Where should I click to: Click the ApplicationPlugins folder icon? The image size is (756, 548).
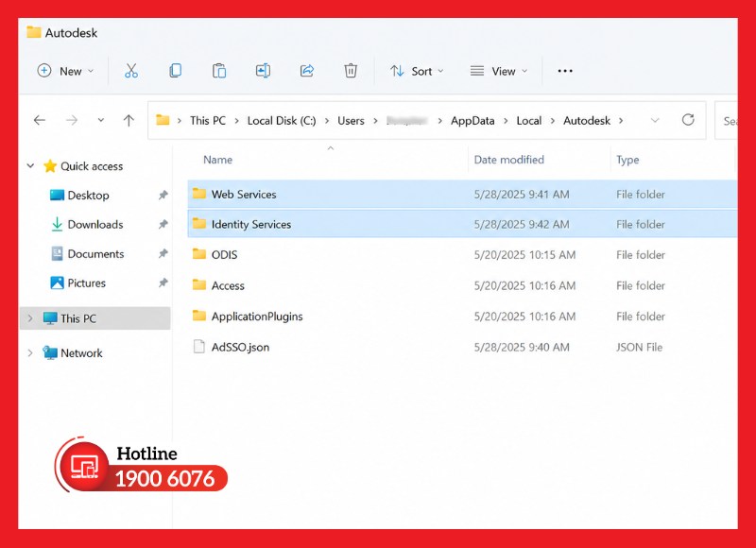click(x=199, y=316)
